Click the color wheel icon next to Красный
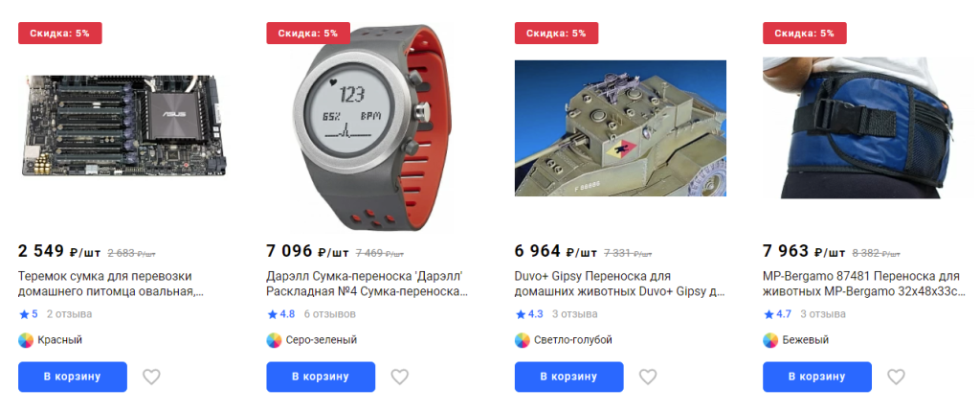 (x=26, y=340)
